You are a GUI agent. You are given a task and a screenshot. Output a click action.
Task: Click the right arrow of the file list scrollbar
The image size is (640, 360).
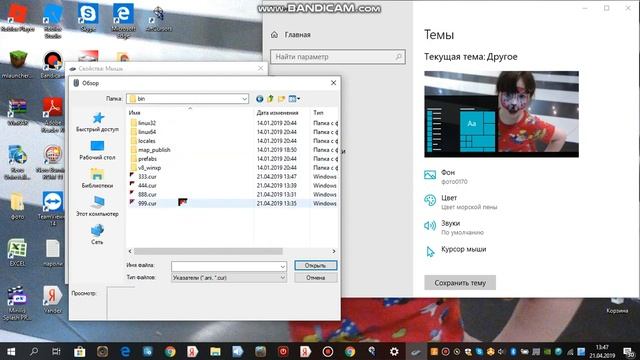333,251
